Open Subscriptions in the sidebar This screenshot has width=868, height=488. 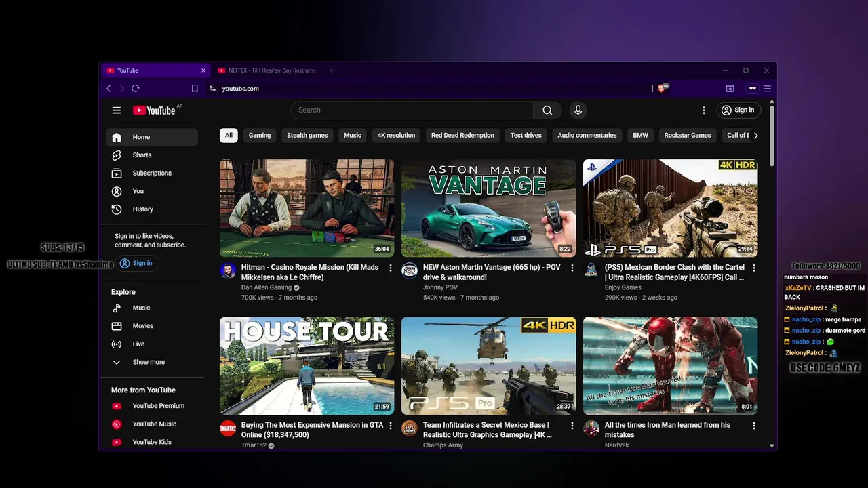tap(152, 173)
